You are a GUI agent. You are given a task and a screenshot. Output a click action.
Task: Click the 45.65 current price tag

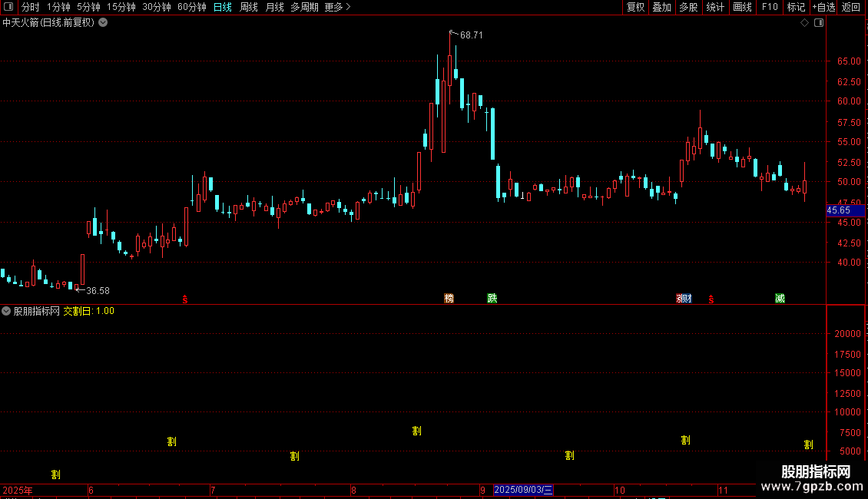pyautogui.click(x=845, y=210)
